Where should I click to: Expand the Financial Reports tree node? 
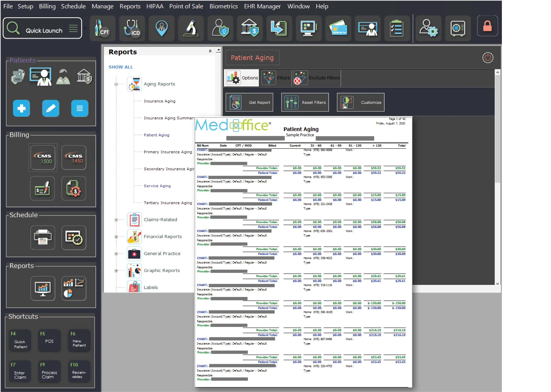pyautogui.click(x=116, y=237)
